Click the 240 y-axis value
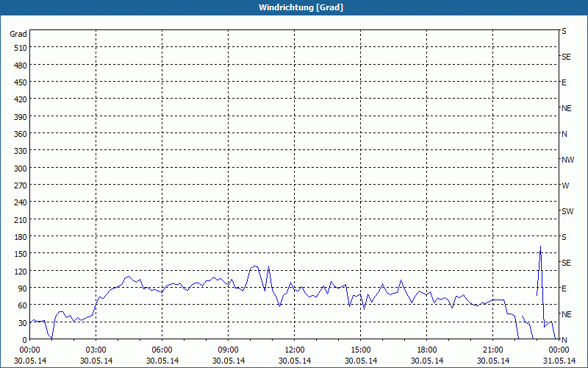 [x=21, y=203]
